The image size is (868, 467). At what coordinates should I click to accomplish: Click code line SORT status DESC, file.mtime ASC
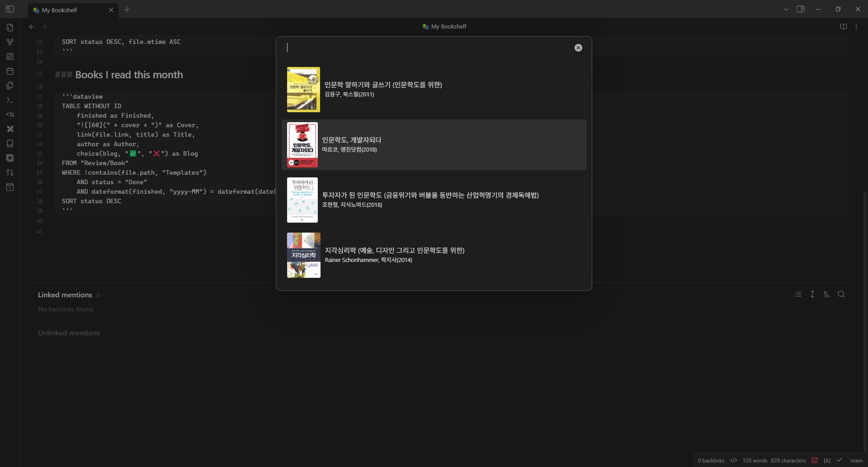[x=121, y=42]
